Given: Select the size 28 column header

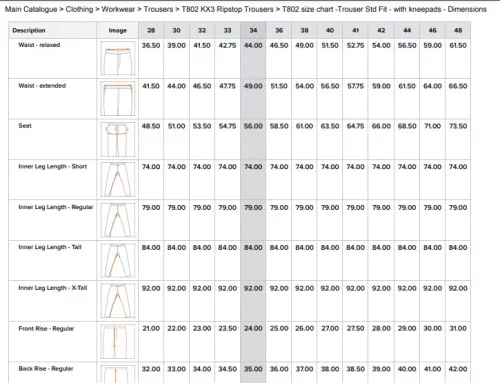Looking at the screenshot, I should 151,30.
